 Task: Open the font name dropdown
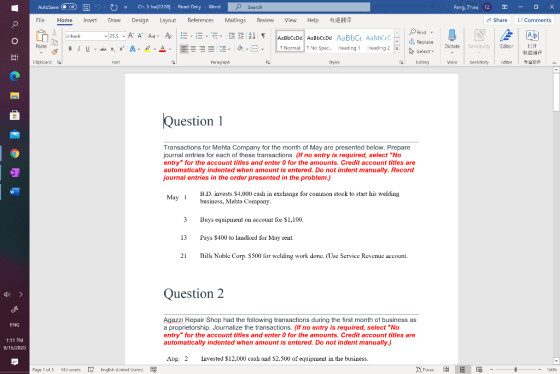pos(105,36)
